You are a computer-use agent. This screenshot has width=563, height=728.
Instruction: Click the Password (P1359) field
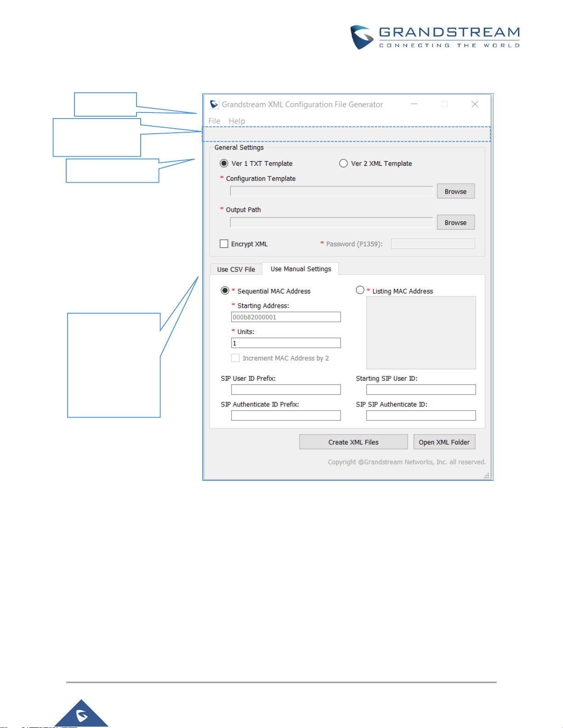(433, 243)
